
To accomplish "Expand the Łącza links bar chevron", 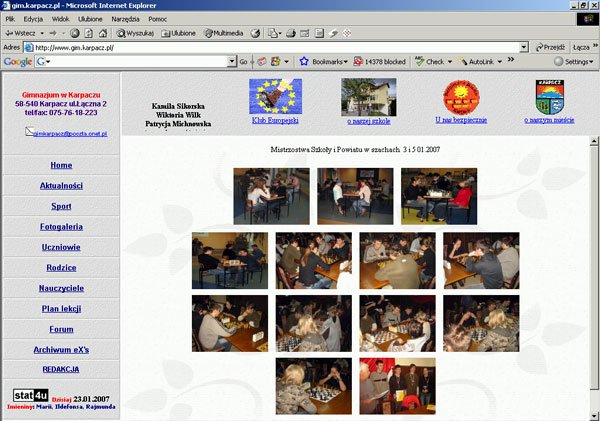I will 595,45.
